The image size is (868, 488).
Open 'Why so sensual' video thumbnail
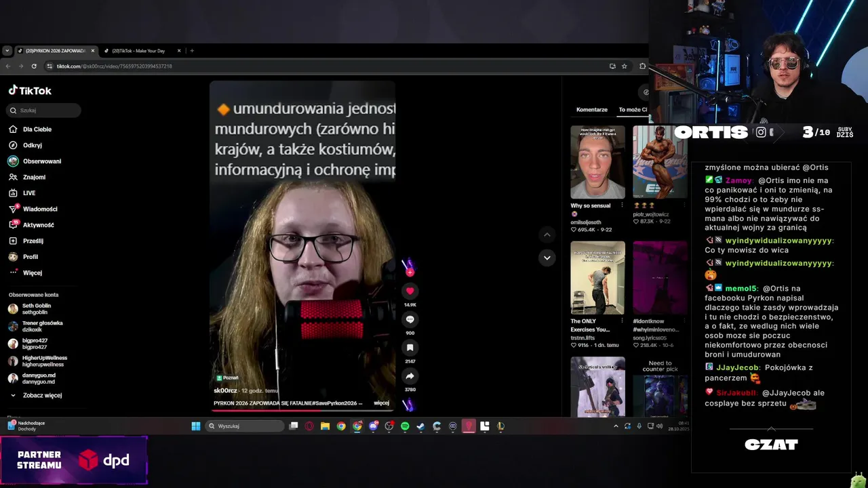click(597, 162)
